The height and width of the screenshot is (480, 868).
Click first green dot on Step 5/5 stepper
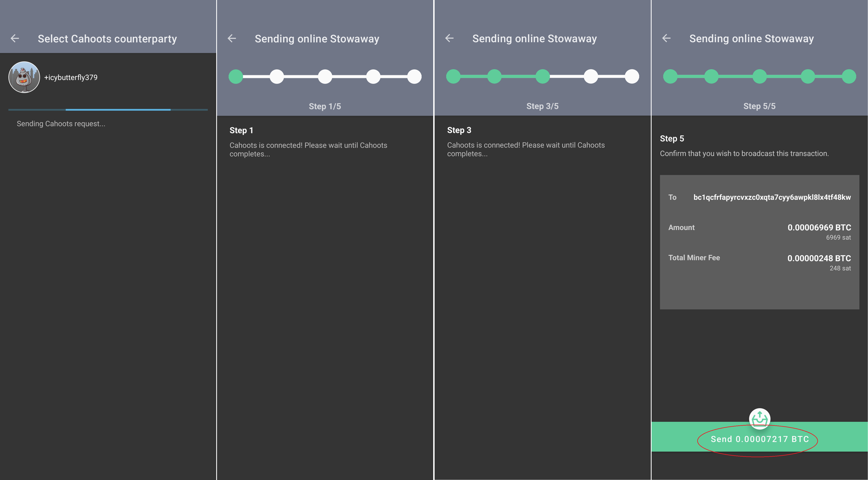tap(671, 76)
